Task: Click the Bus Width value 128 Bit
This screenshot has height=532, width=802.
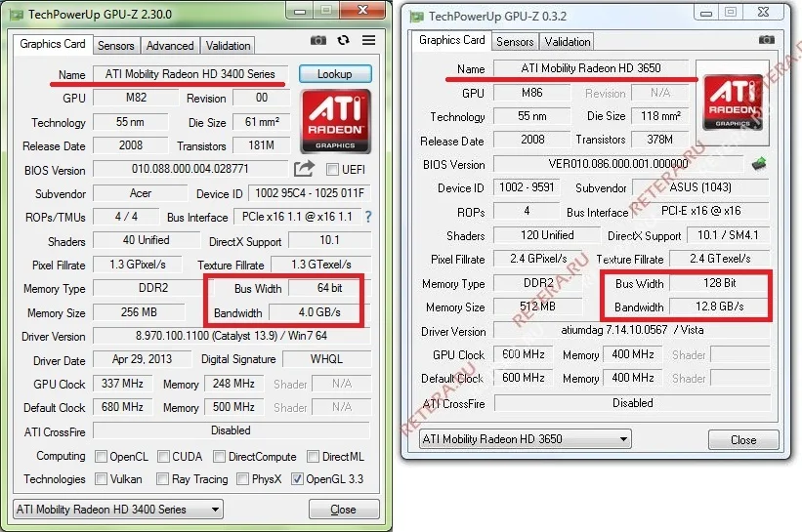Action: tap(719, 283)
